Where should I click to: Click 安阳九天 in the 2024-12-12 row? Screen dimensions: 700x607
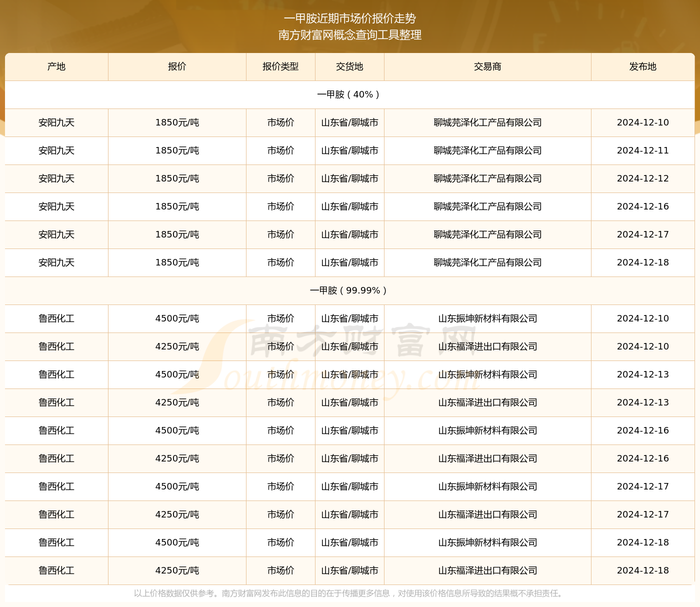pos(56,178)
